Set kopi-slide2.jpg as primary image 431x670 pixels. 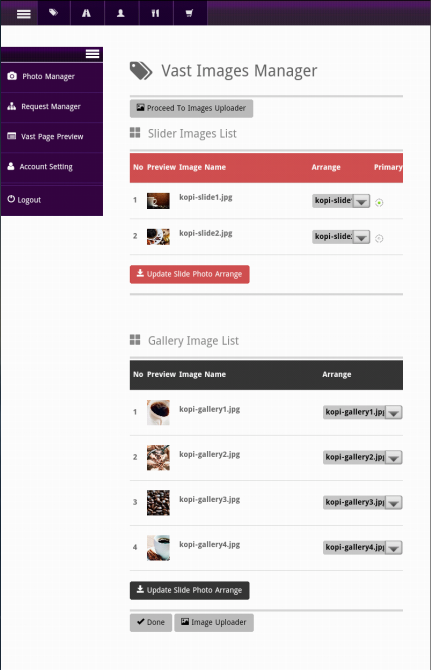tap(379, 238)
